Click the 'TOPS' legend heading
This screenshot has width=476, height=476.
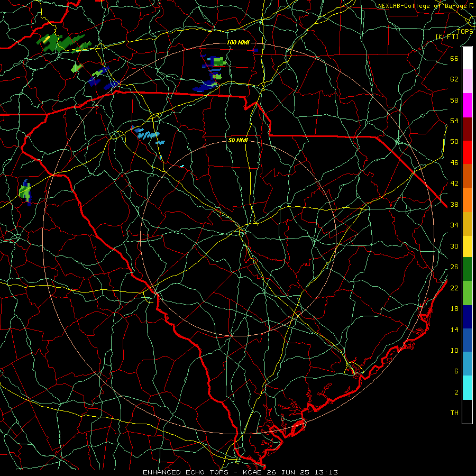(x=465, y=31)
